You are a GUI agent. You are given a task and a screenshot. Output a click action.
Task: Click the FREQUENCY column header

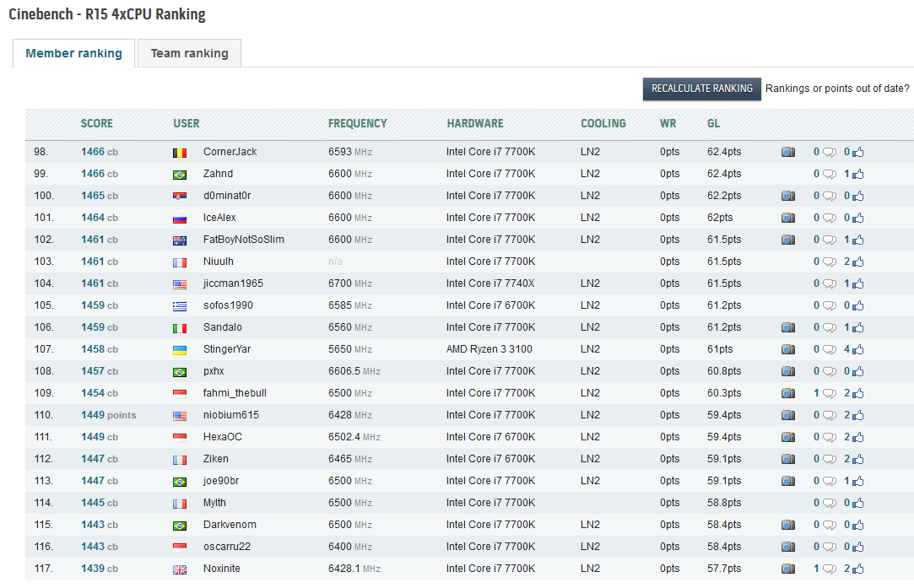click(x=357, y=123)
